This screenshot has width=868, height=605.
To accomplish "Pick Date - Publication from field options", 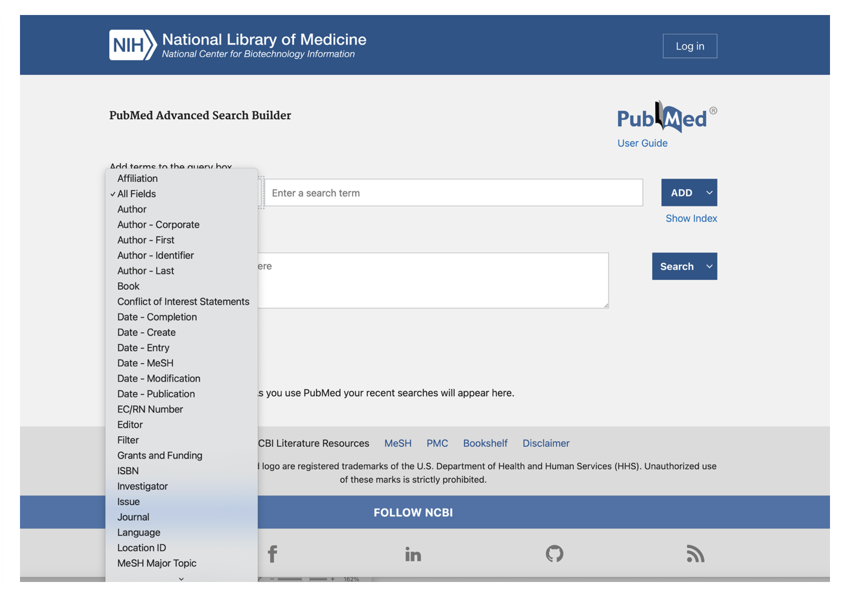I will point(156,394).
